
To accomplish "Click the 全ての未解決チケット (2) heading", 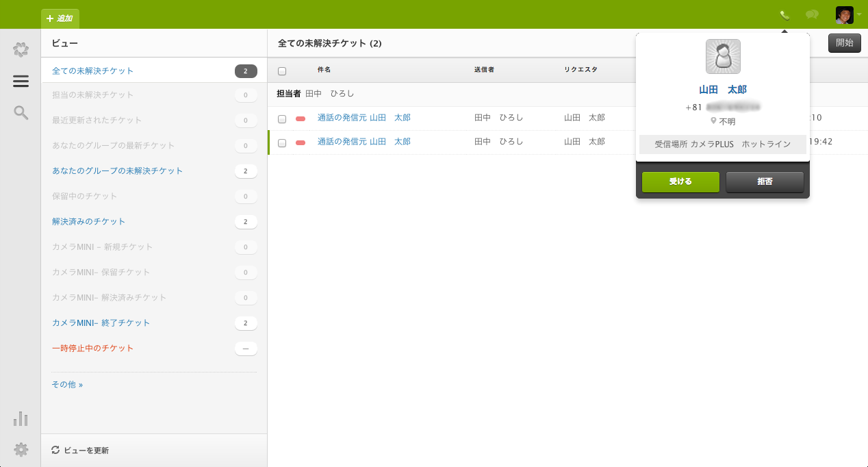I will [329, 43].
